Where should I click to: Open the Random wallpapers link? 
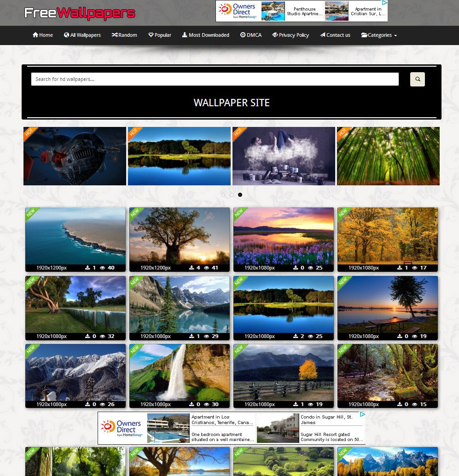[124, 35]
